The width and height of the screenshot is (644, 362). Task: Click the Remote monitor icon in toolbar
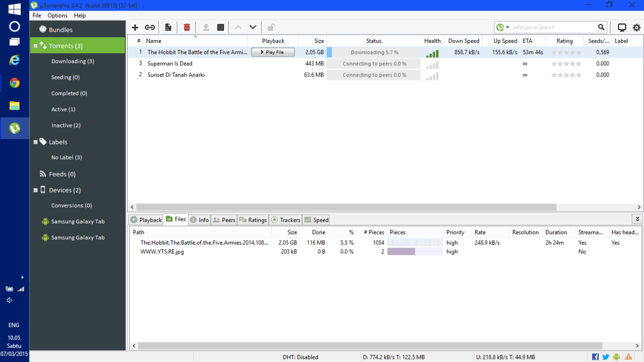coord(622,28)
